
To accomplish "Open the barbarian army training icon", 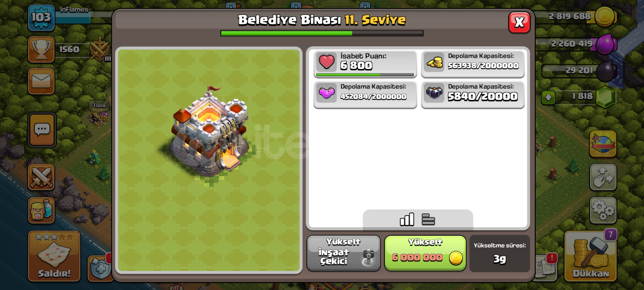I will coord(41,210).
